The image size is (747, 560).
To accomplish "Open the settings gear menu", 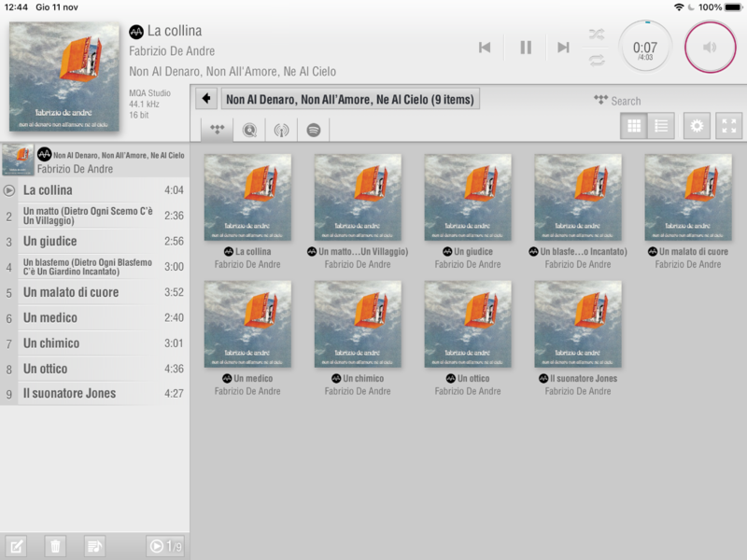I will click(x=697, y=126).
